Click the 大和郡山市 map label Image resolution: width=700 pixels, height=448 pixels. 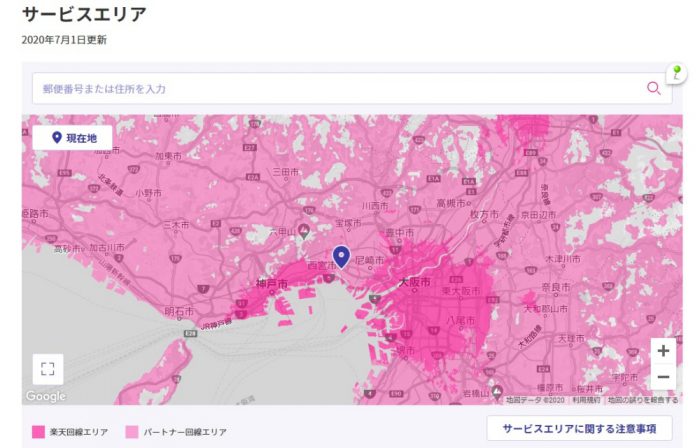(x=546, y=308)
